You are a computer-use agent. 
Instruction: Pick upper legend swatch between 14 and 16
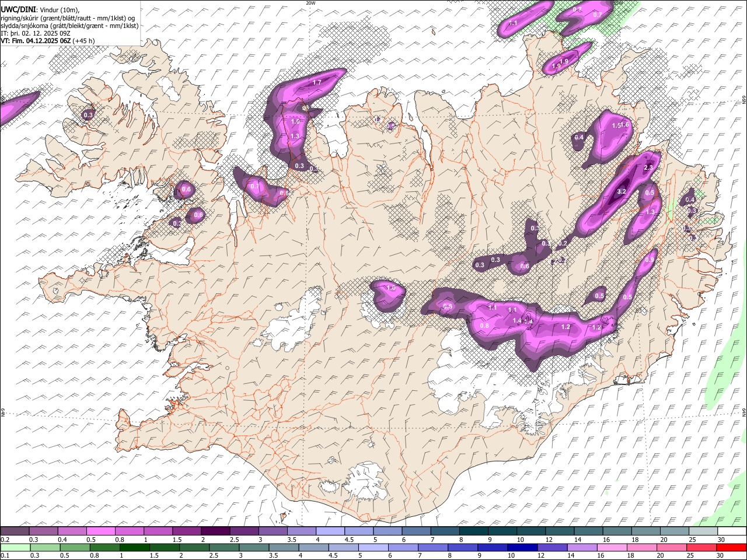click(x=588, y=531)
